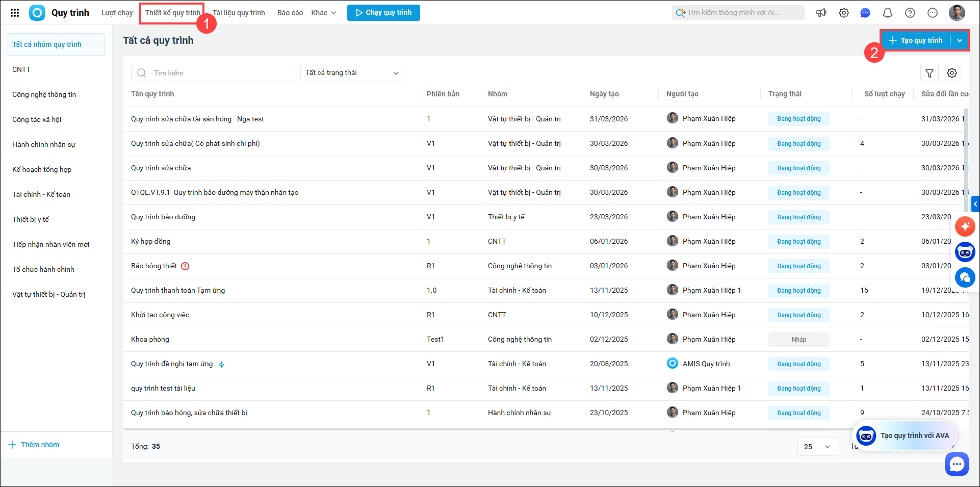Expand arrow next to Tạo quy trình
980x487 pixels.
point(960,40)
